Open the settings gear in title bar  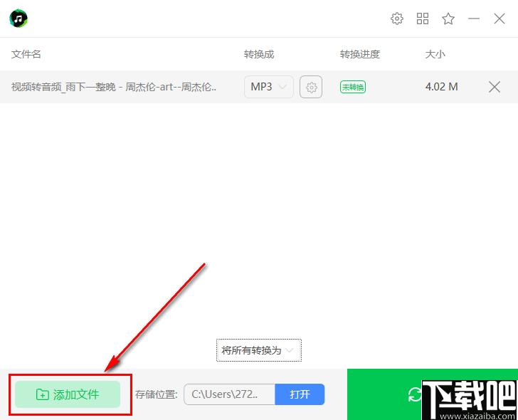click(397, 19)
